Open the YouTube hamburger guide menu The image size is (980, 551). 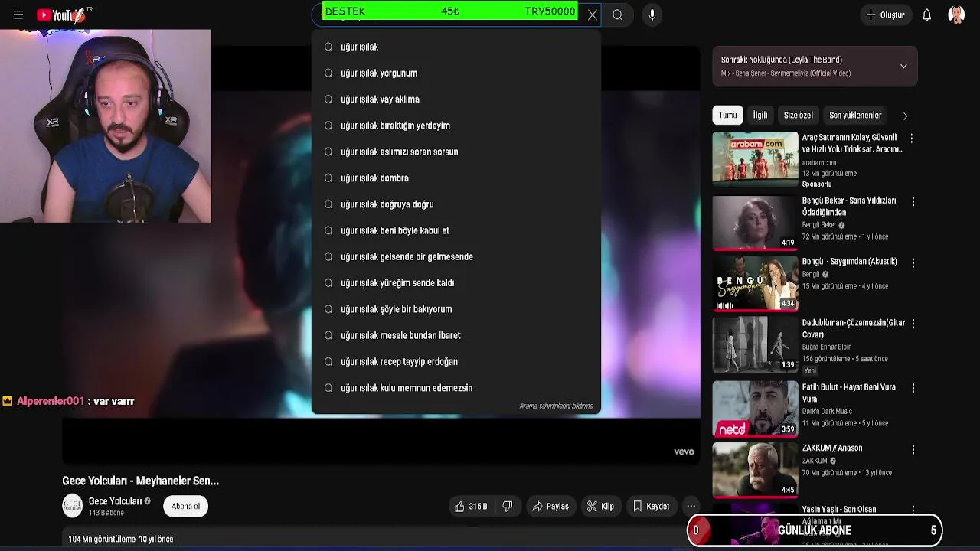tap(18, 15)
